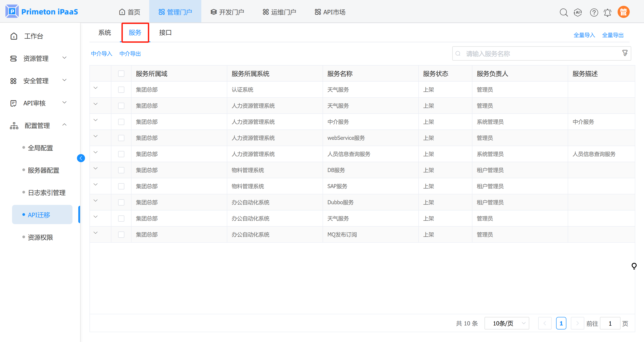Click the 全量导出 link

(x=612, y=35)
